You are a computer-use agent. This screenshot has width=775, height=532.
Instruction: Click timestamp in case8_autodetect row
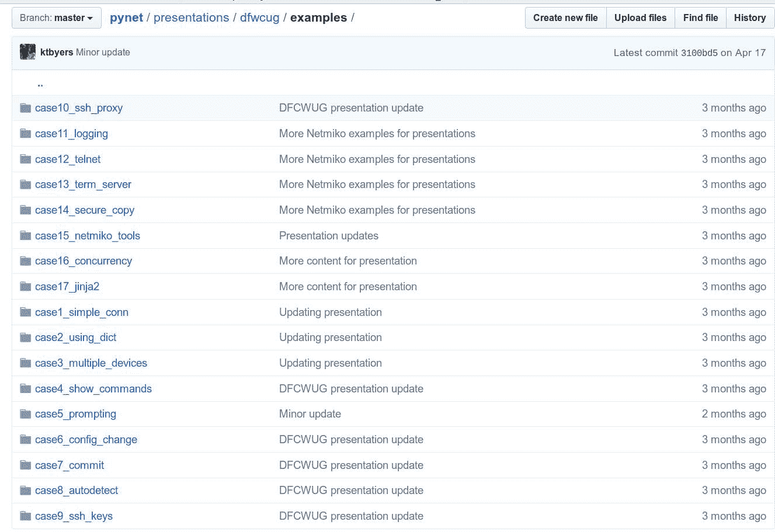tap(734, 491)
